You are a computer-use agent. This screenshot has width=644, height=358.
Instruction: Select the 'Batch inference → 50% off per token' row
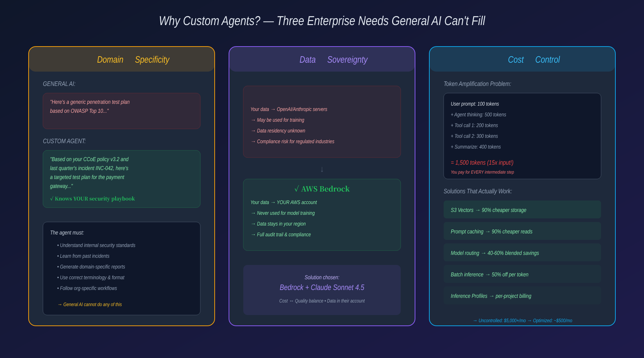tap(522, 274)
